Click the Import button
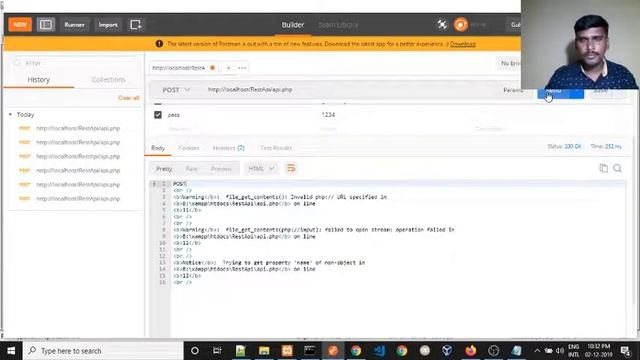The width and height of the screenshot is (640, 360). pos(108,24)
